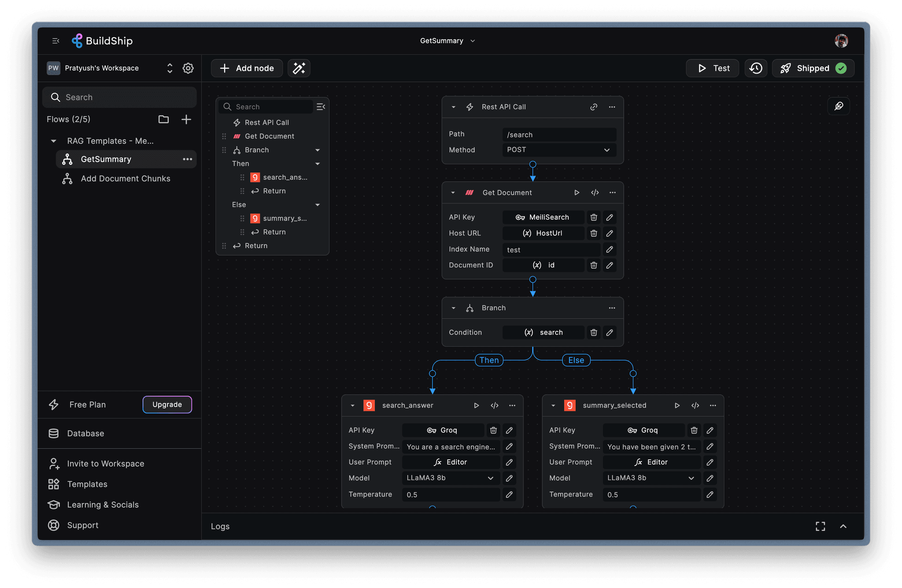
Task: Collapse Get Document node
Action: click(453, 192)
